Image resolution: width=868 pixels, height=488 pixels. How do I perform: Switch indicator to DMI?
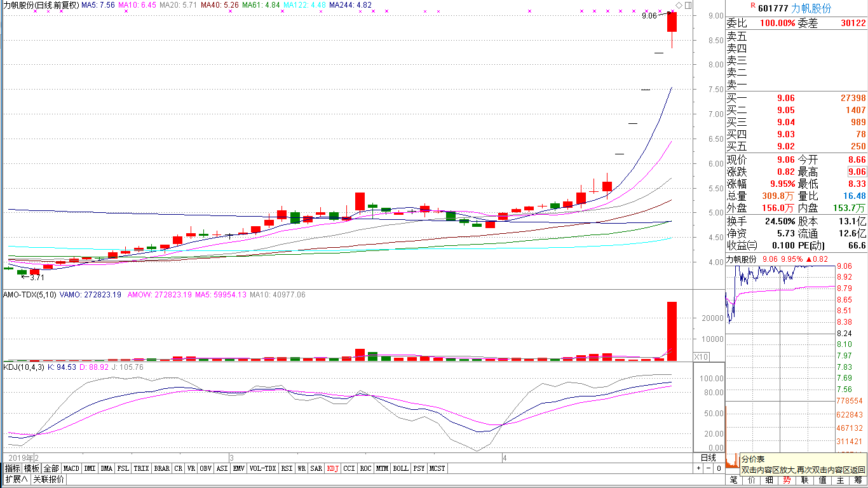[90, 468]
